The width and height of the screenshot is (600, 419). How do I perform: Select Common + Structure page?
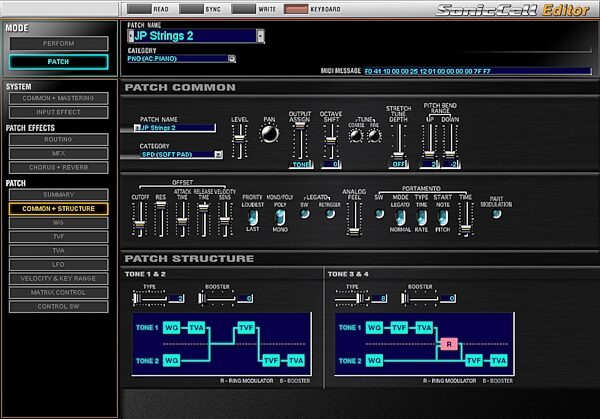tap(59, 209)
